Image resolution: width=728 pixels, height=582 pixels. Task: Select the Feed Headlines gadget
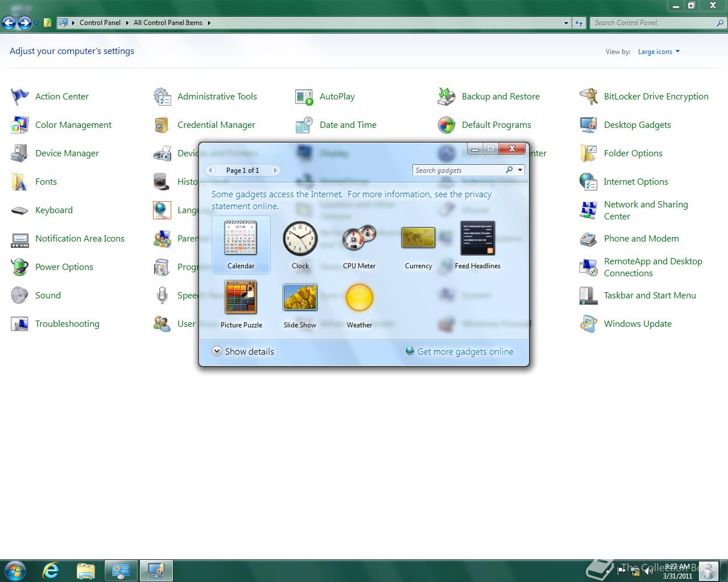point(478,245)
